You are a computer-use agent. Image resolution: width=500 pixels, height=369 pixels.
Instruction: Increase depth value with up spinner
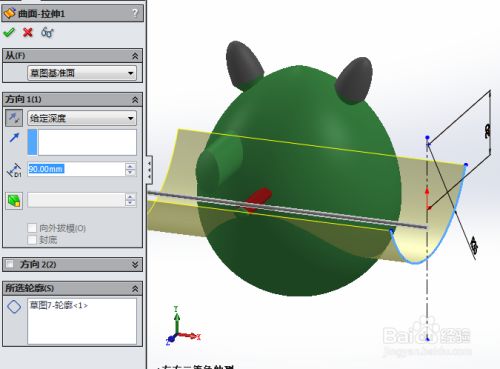130,166
